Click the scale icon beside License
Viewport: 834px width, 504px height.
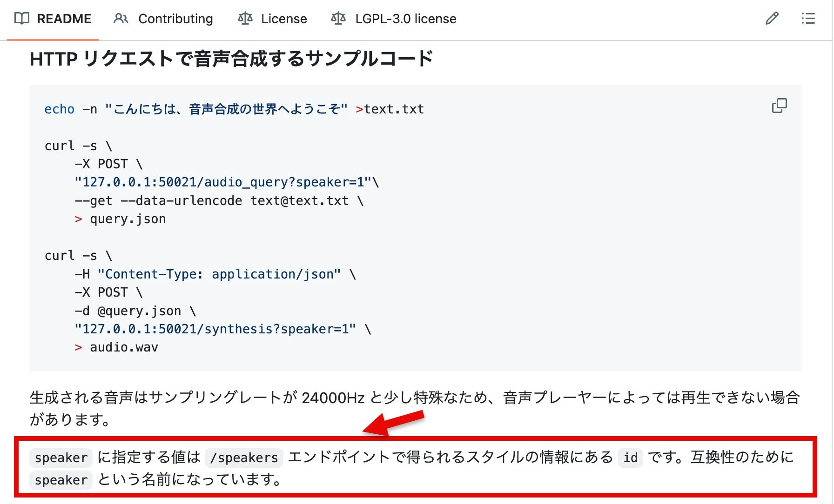tap(245, 19)
